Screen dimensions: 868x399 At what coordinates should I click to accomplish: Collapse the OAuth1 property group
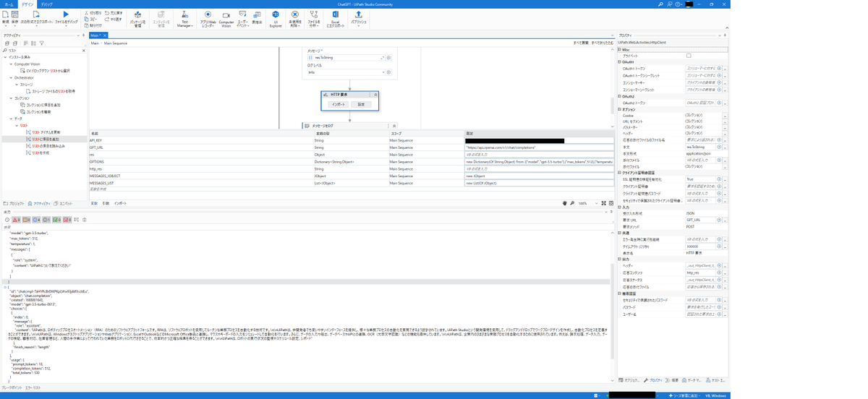(x=620, y=62)
